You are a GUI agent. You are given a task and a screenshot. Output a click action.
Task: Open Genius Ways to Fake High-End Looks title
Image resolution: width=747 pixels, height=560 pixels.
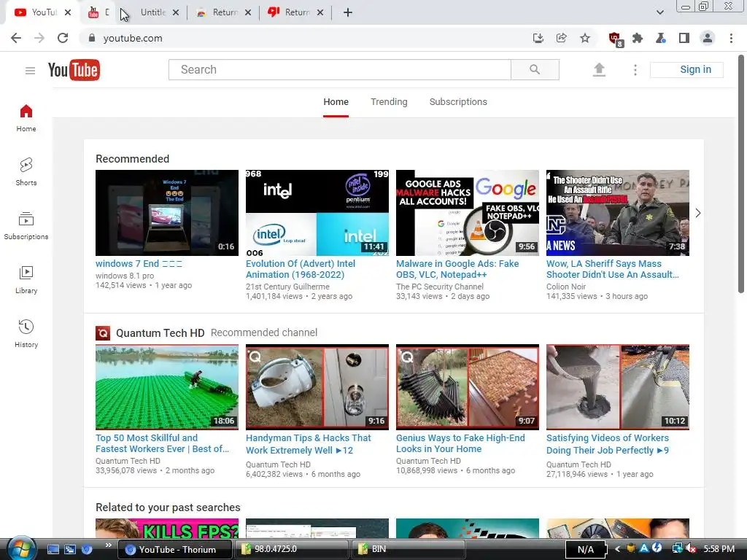point(460,443)
